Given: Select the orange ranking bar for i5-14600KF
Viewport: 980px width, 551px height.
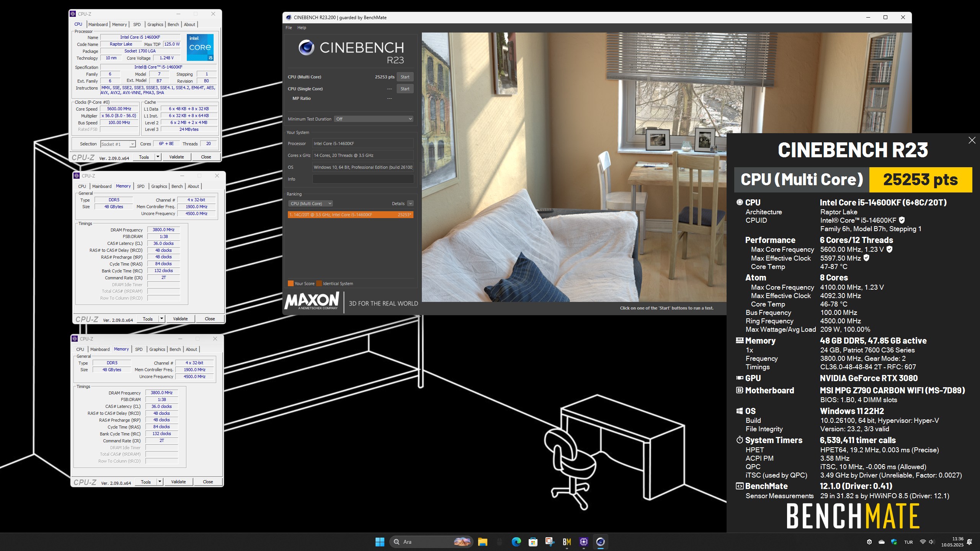Looking at the screenshot, I should click(x=350, y=215).
